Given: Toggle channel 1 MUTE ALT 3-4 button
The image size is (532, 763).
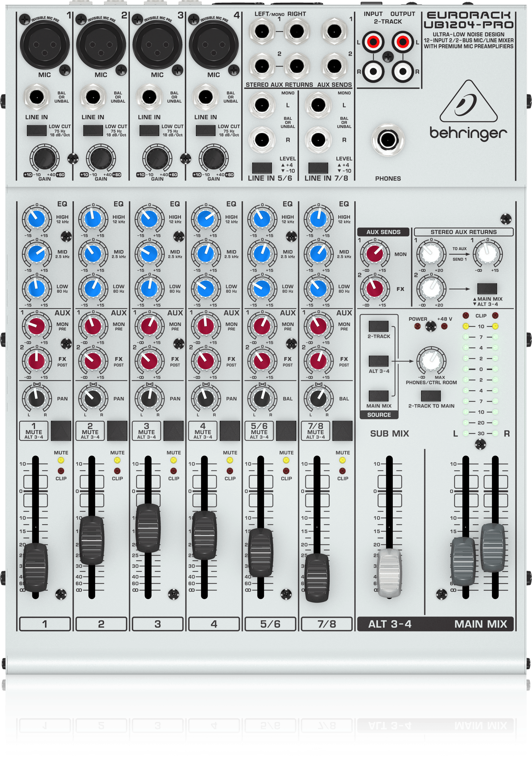Looking at the screenshot, I should point(61,431).
